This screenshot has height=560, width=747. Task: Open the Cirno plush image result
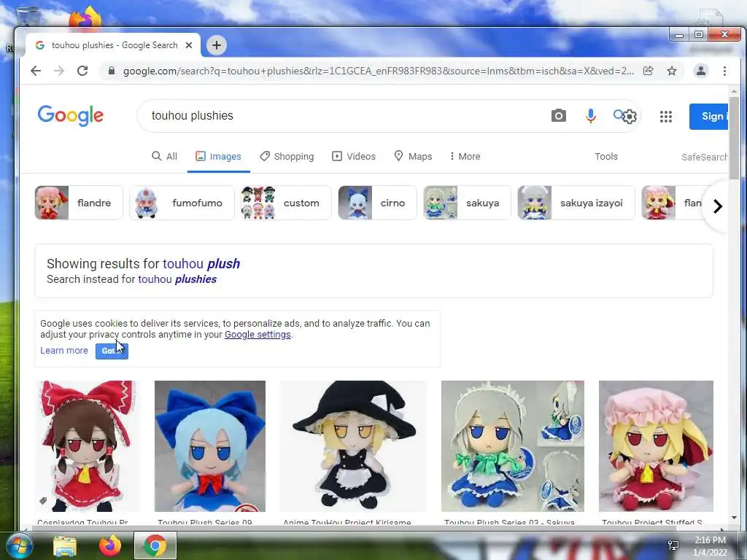[209, 446]
